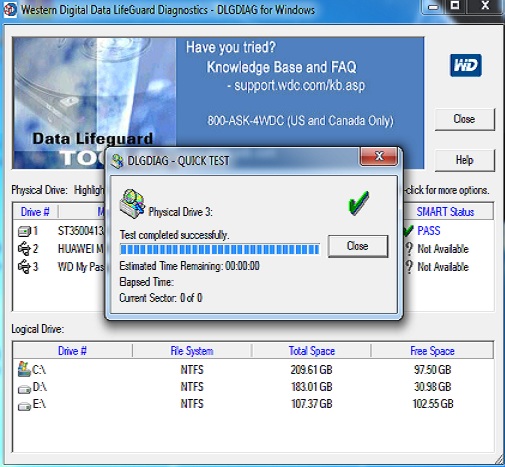Click the E:\ logical drive icon

24,406
